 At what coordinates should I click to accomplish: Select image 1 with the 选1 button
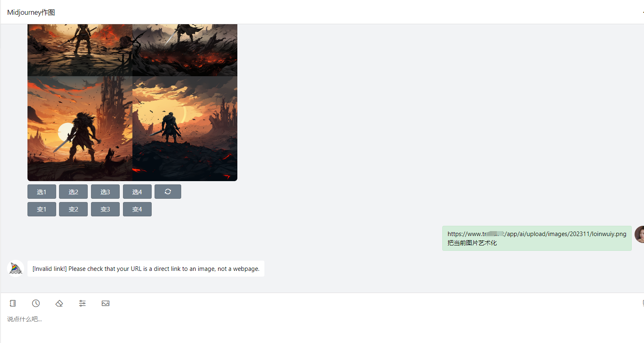pyautogui.click(x=42, y=192)
